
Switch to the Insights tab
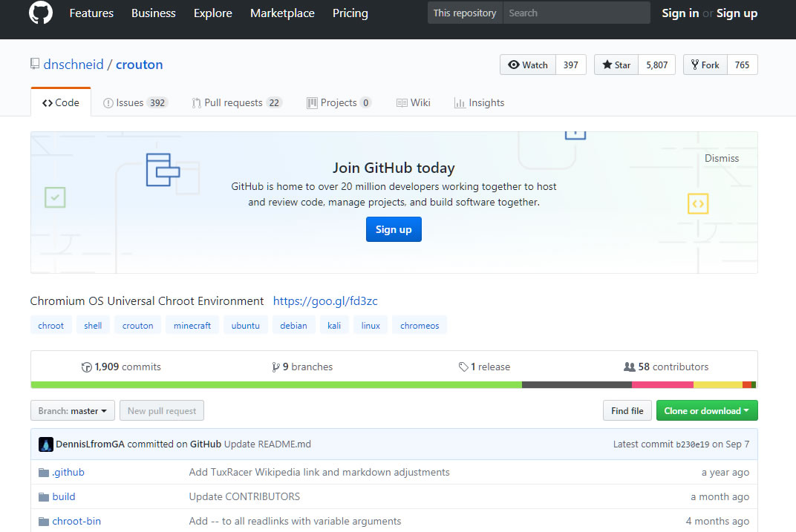coord(479,103)
